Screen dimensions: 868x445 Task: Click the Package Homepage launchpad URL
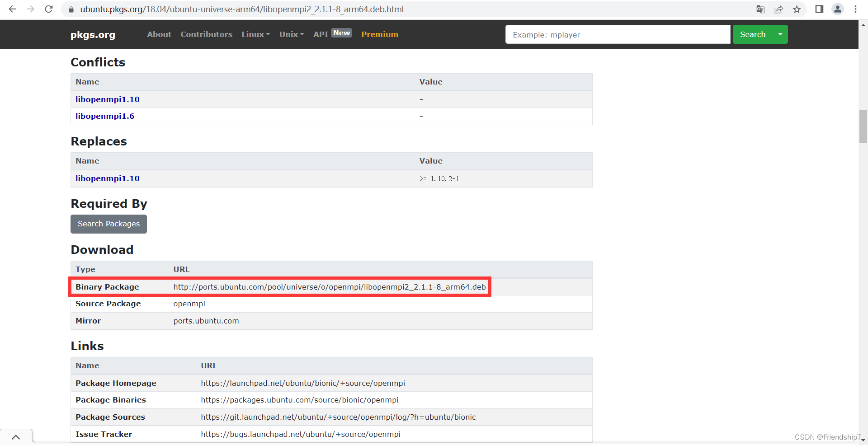[303, 383]
